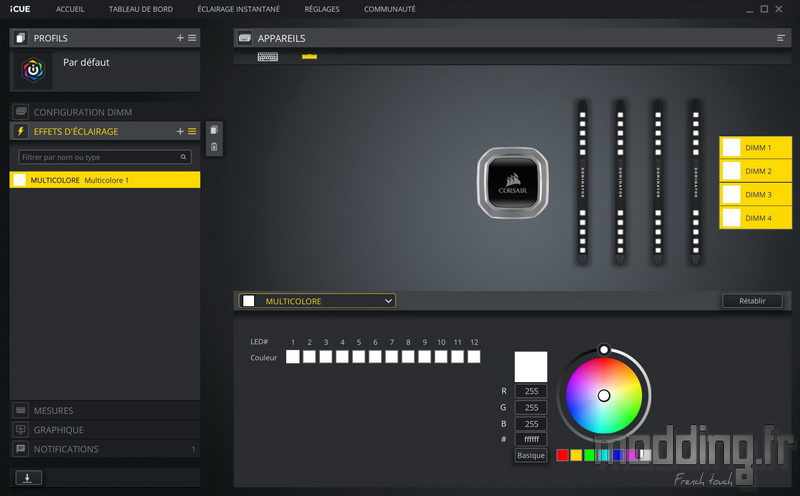
Task: Select LED 3 color swatch
Action: (x=326, y=357)
